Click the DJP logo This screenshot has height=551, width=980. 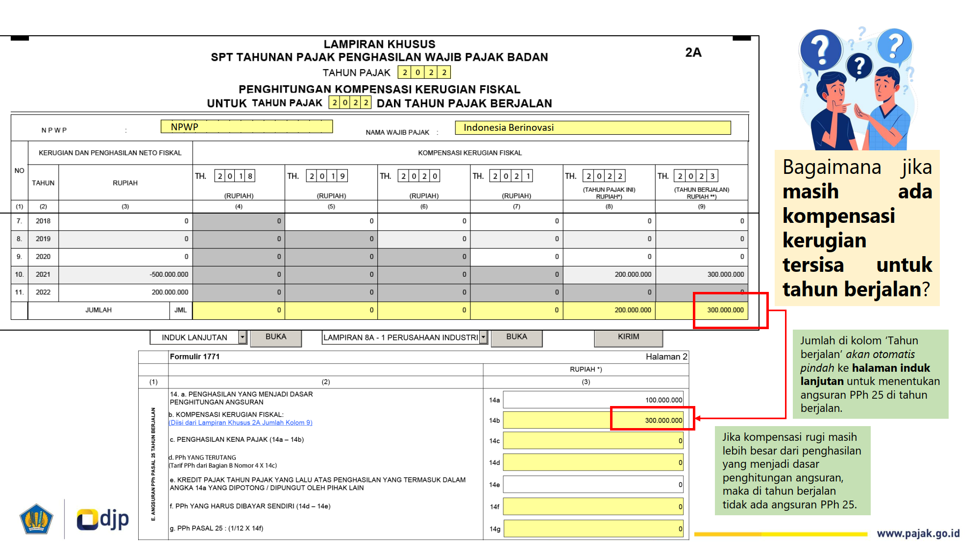pyautogui.click(x=103, y=520)
